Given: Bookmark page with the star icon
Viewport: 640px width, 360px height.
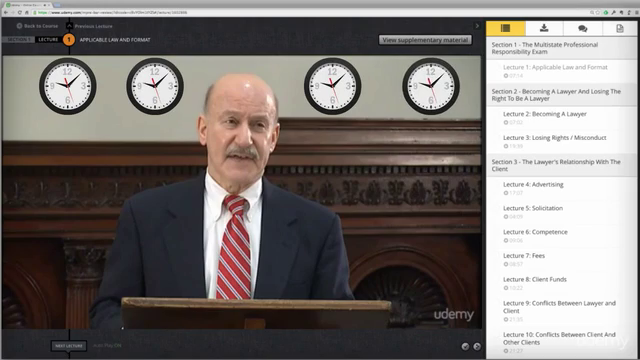Looking at the screenshot, I should 598,13.
